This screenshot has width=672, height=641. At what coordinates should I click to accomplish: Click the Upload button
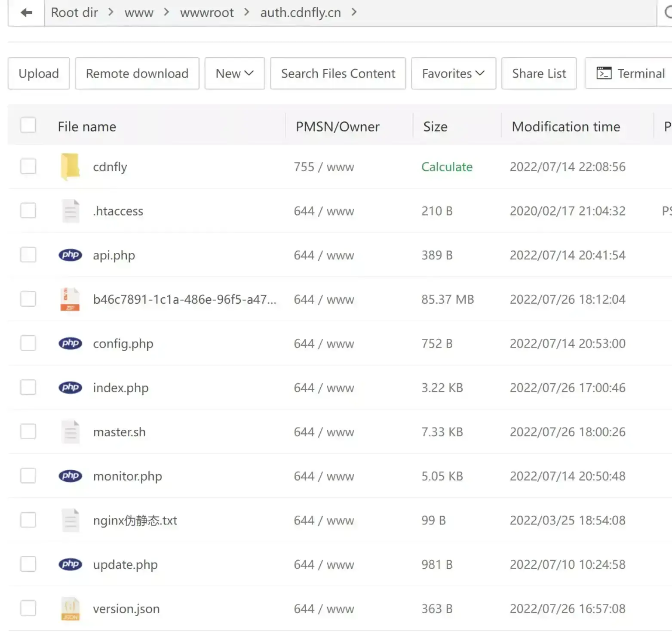(39, 74)
